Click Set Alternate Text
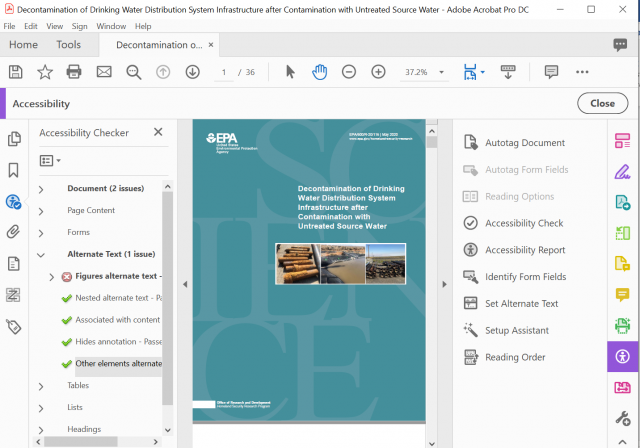Image resolution: width=640 pixels, height=448 pixels. (521, 304)
